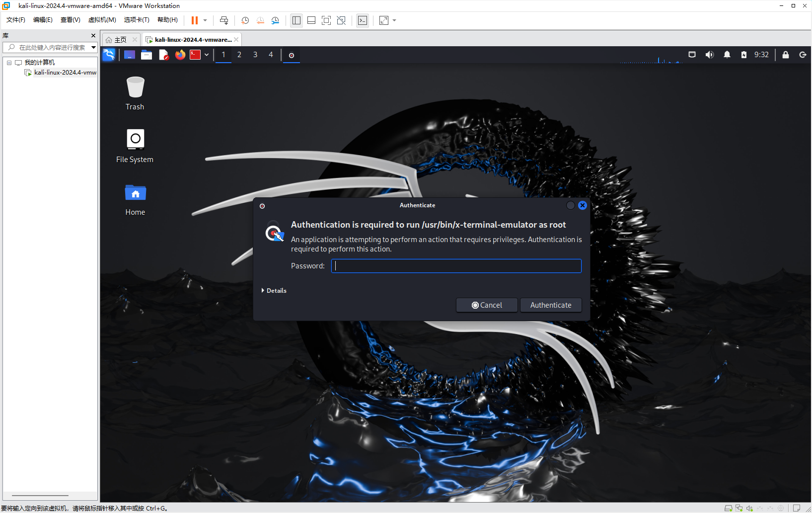Click the hard disk status icon

[728, 508]
